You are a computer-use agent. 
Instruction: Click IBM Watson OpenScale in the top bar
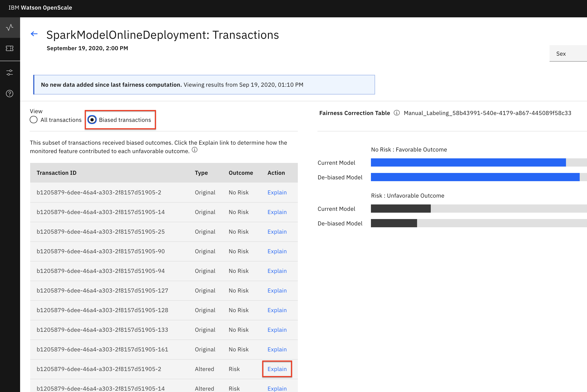40,8
